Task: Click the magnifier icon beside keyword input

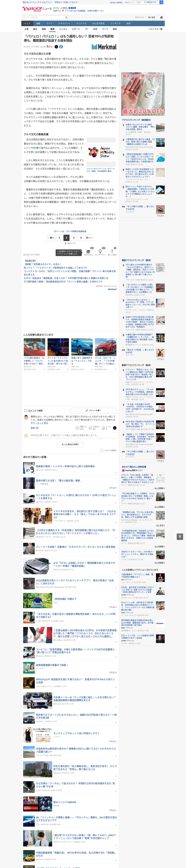Action: pos(66,18)
